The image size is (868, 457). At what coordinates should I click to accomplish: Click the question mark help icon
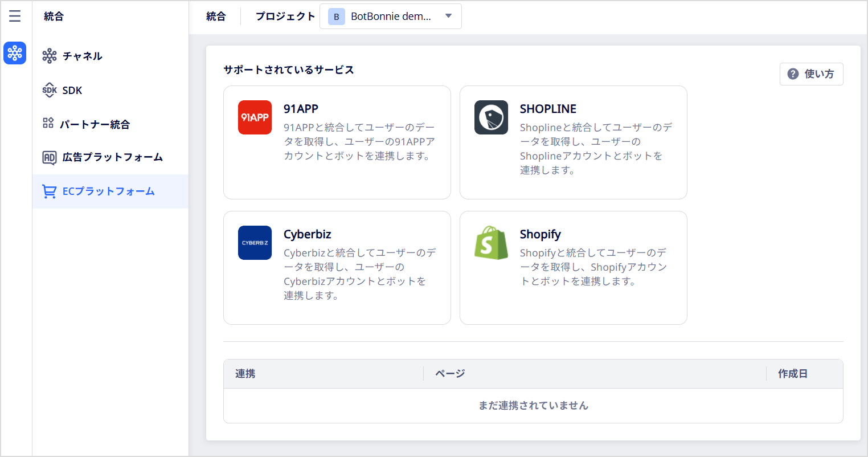(x=793, y=74)
